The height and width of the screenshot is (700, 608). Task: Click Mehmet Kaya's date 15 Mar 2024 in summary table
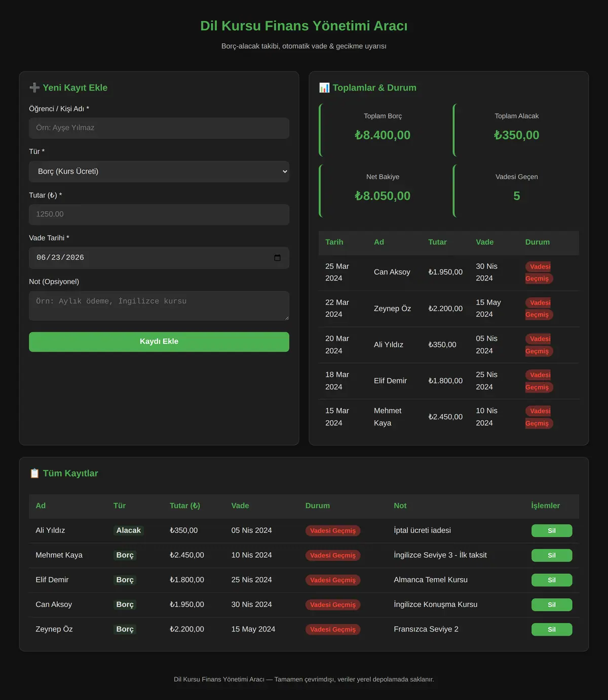pos(337,417)
